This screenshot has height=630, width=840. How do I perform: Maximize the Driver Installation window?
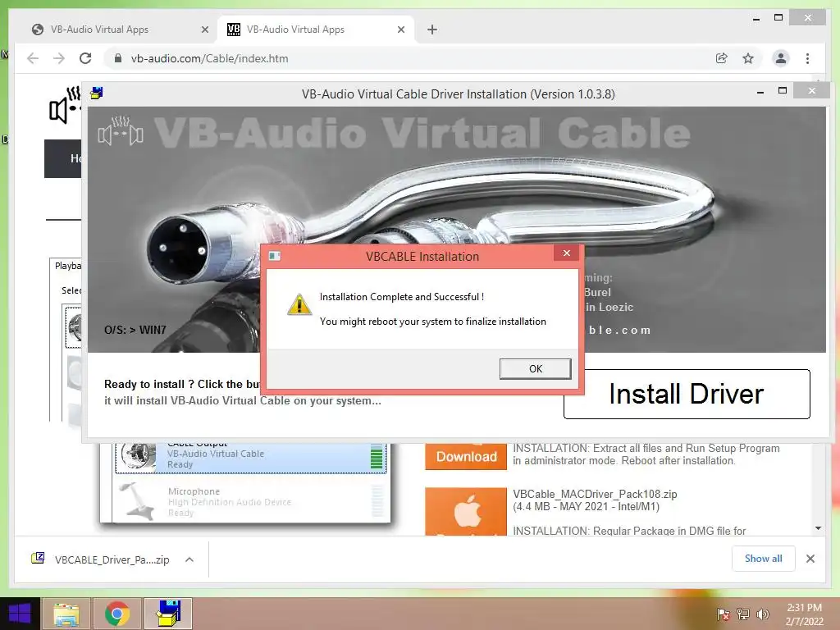782,91
